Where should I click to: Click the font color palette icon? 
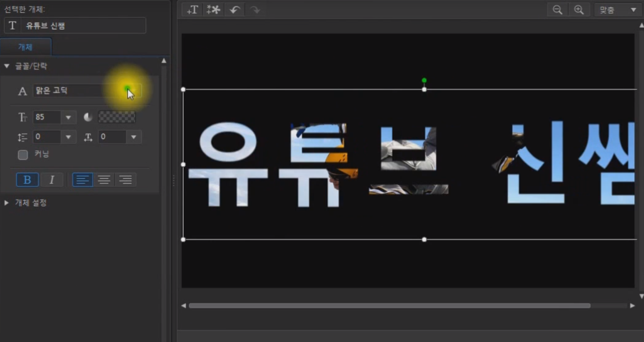tap(88, 118)
